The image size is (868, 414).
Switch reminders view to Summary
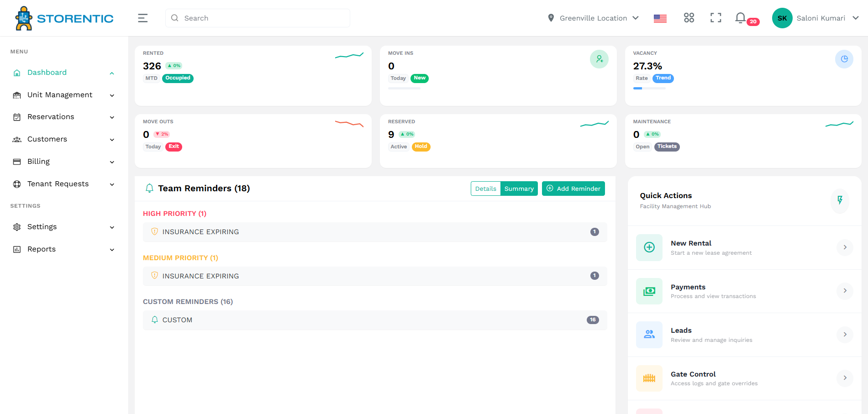coord(519,188)
